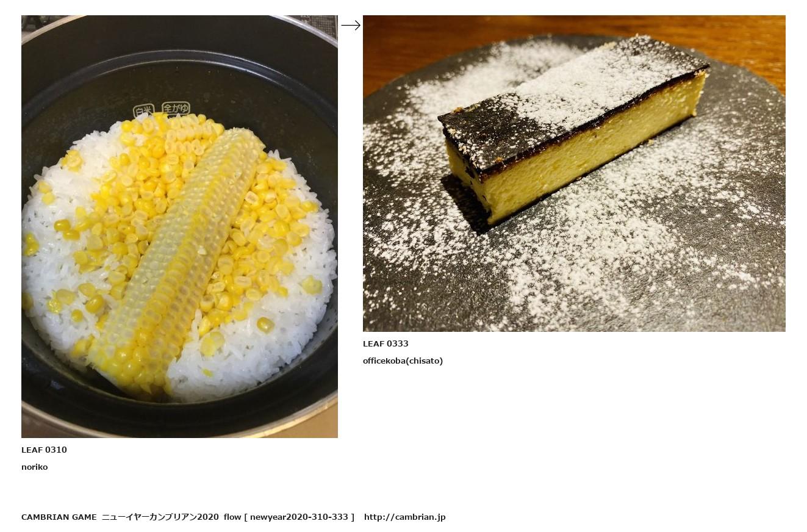The height and width of the screenshot is (532, 807).
Task: Select the author name noriko
Action: [34, 467]
